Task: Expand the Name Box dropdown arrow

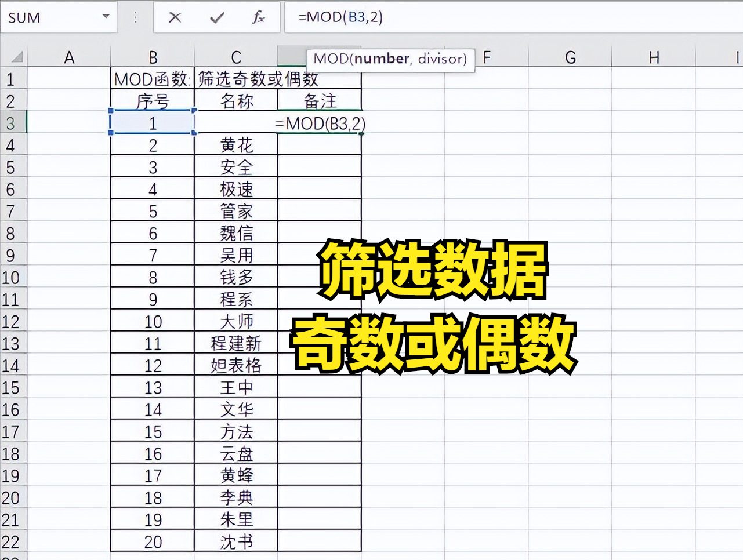Action: tap(106, 16)
